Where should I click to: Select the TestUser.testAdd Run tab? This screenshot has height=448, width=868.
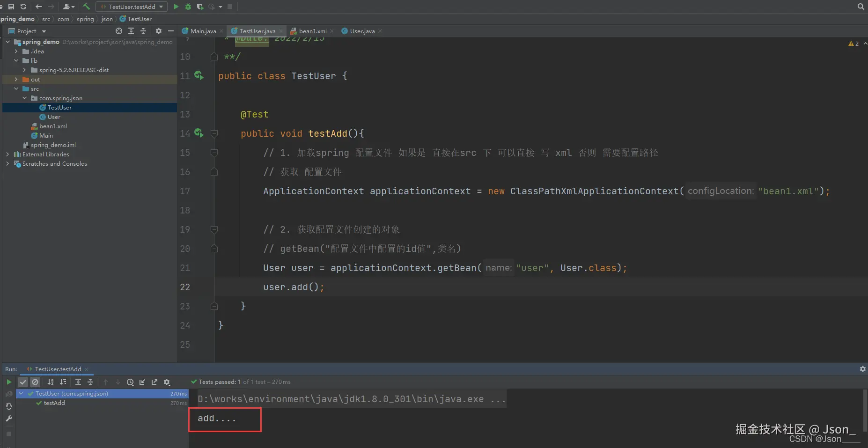coord(58,369)
